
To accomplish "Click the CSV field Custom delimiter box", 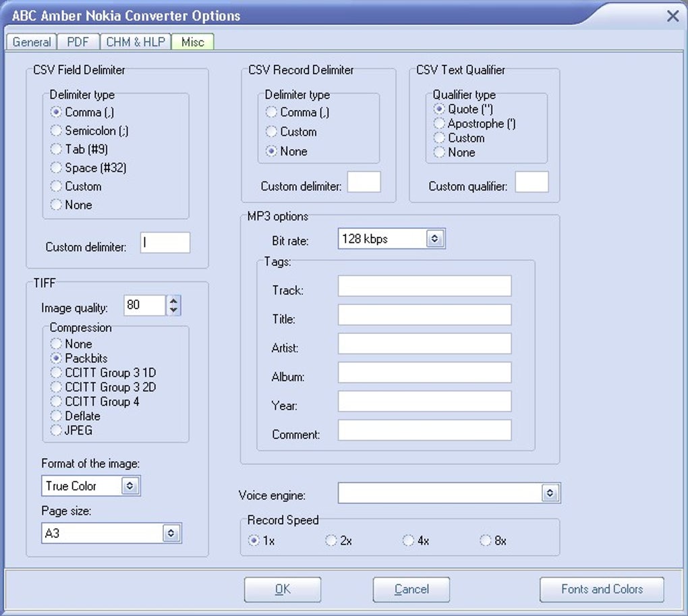I will 165,243.
